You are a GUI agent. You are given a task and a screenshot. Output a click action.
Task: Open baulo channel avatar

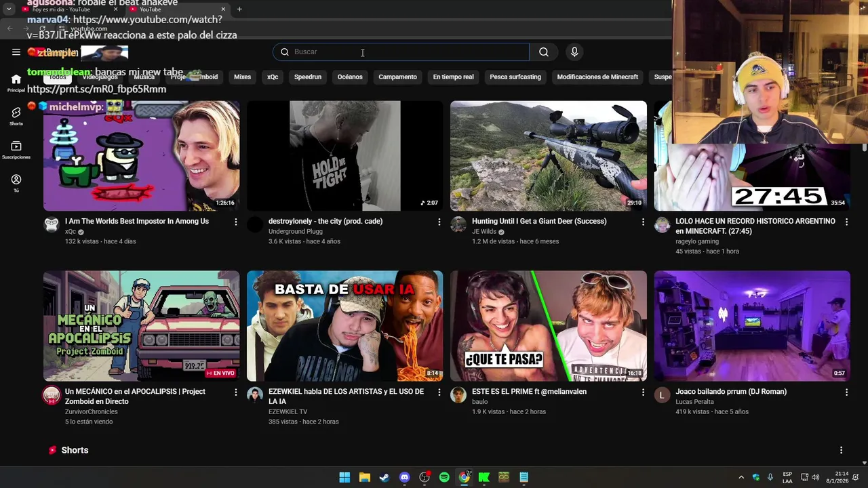tap(458, 395)
